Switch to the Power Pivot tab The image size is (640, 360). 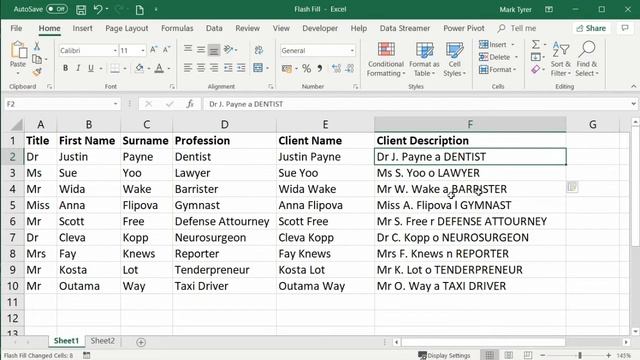(x=464, y=28)
